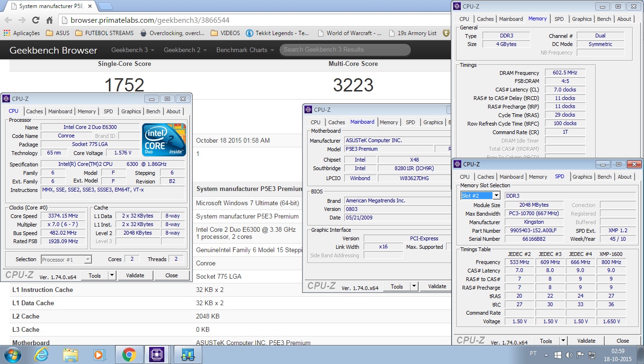This screenshot has height=364, width=644.
Task: Open Tools dropdown arrow in CPU window
Action: coord(112,275)
